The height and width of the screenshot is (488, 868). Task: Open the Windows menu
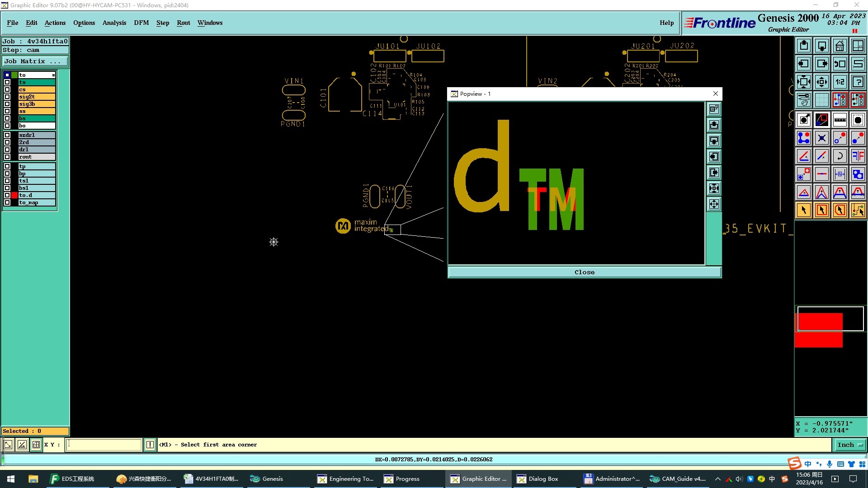click(x=210, y=23)
